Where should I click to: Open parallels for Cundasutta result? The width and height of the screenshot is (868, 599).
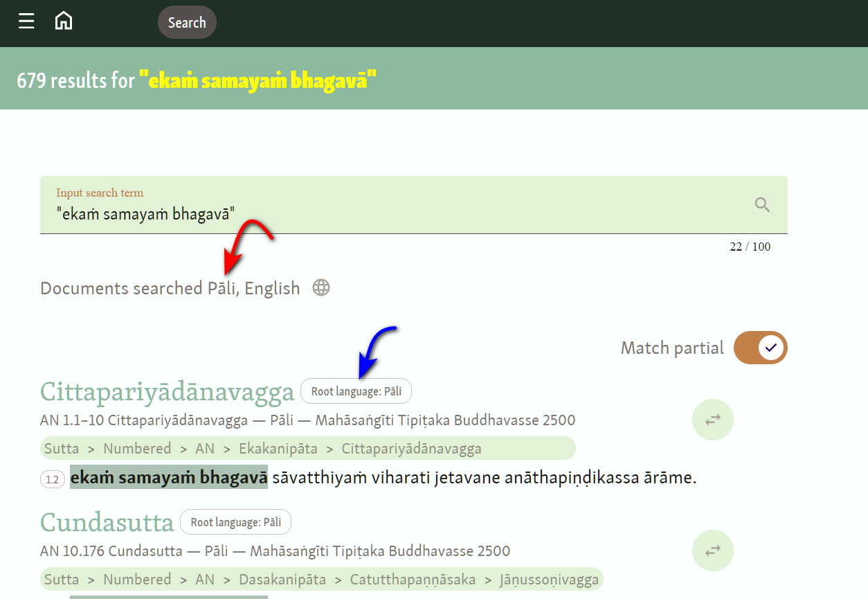pyautogui.click(x=712, y=551)
